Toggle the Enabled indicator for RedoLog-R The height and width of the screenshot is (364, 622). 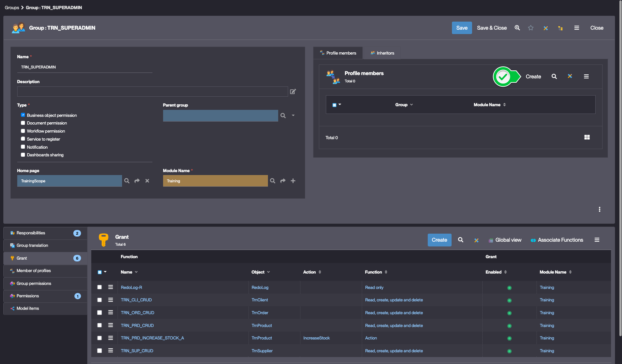click(x=509, y=288)
